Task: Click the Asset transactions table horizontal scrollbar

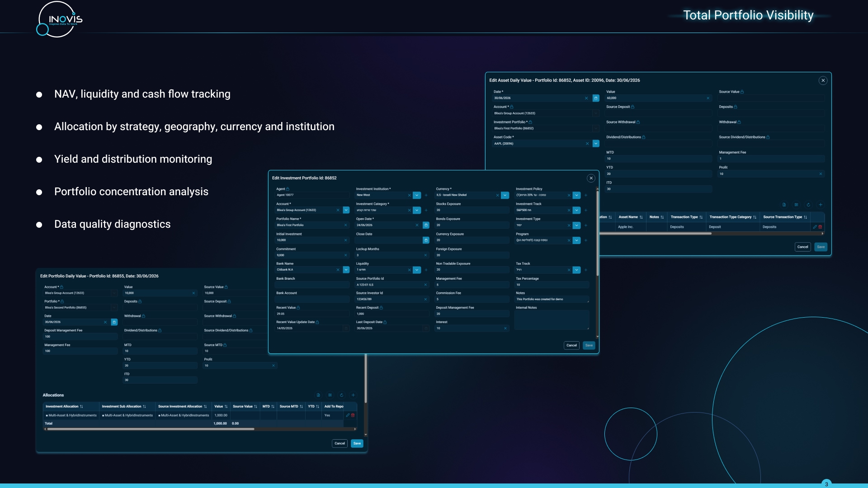Action: [x=656, y=234]
